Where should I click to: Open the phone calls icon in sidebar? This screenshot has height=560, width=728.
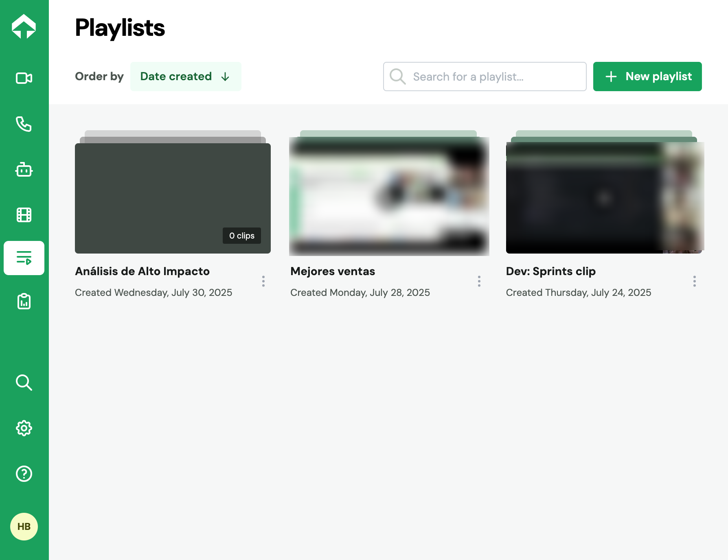(24, 124)
